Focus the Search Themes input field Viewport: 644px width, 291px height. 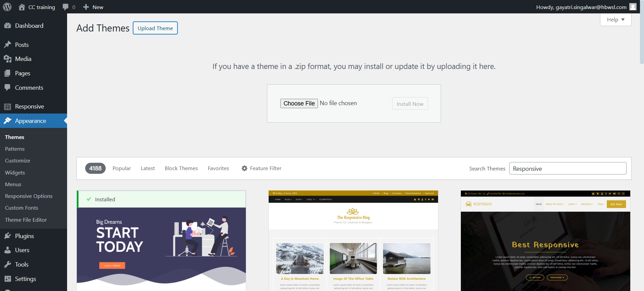[568, 168]
